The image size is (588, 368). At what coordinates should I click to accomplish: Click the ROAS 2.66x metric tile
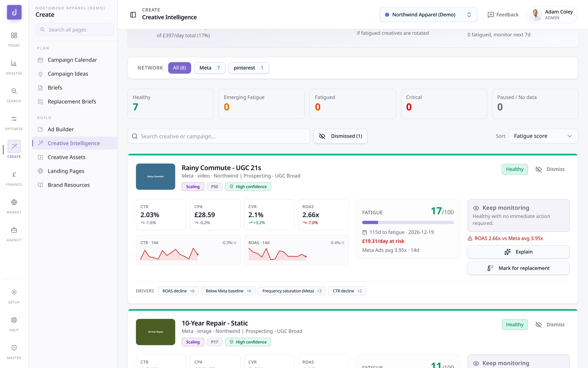(x=323, y=215)
